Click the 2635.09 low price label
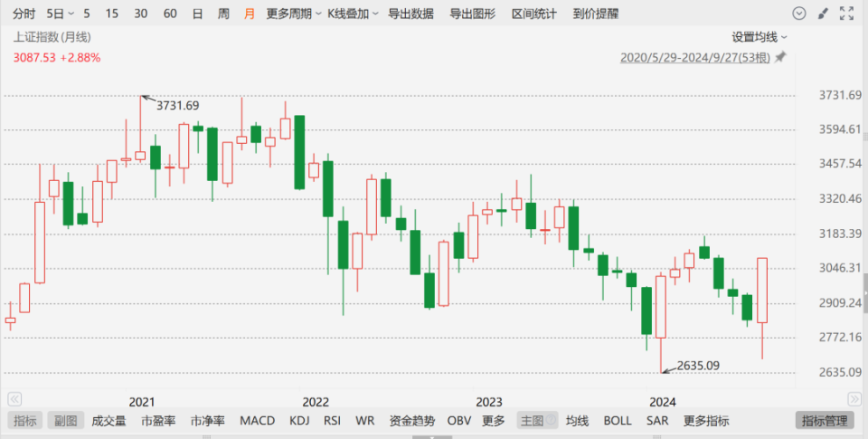This screenshot has width=868, height=439. point(698,366)
